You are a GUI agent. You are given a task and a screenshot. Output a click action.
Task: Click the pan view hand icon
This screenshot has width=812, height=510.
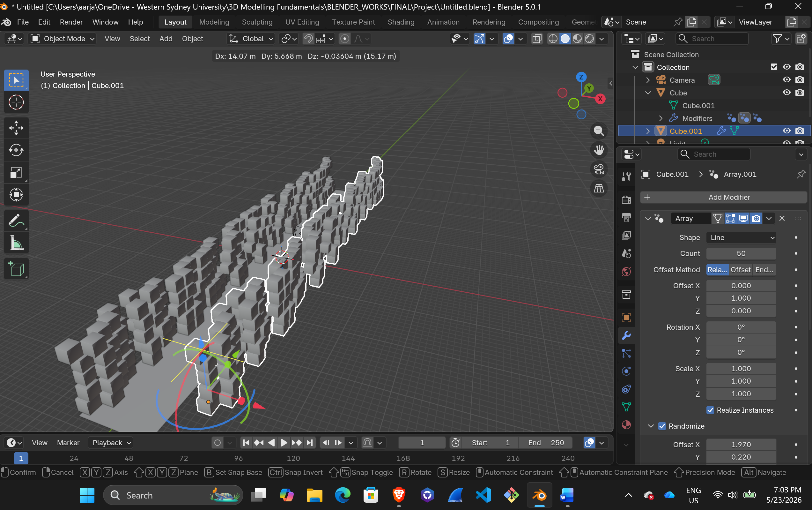(x=599, y=150)
